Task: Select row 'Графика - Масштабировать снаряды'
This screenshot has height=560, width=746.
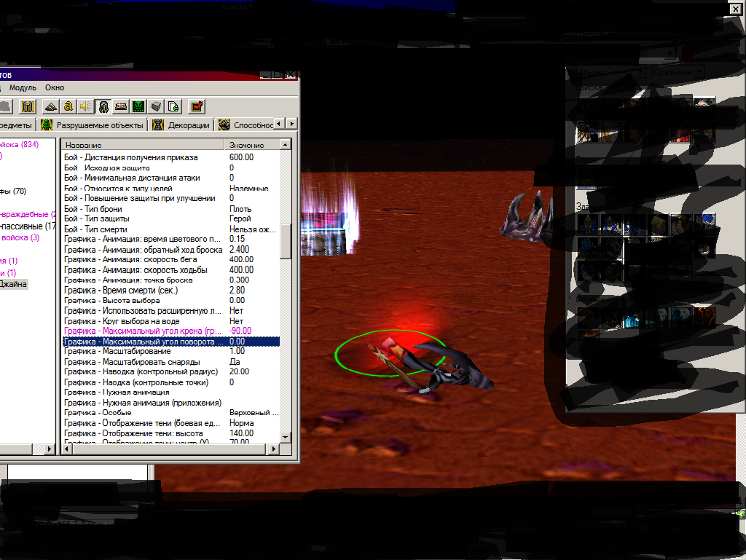Action: [x=171, y=362]
